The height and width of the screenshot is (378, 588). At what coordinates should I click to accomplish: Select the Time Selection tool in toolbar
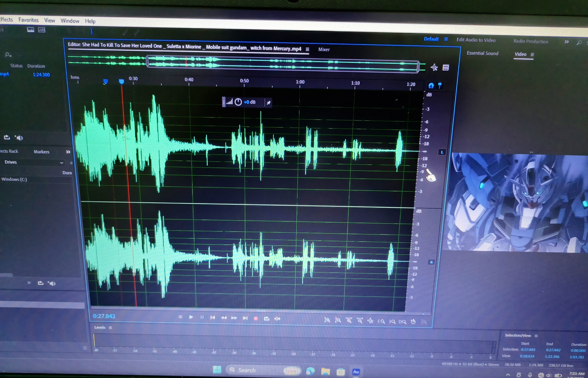pyautogui.click(x=92, y=31)
